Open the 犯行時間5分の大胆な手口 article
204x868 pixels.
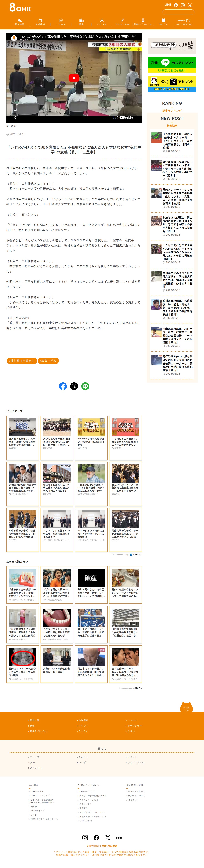tap(172, 365)
